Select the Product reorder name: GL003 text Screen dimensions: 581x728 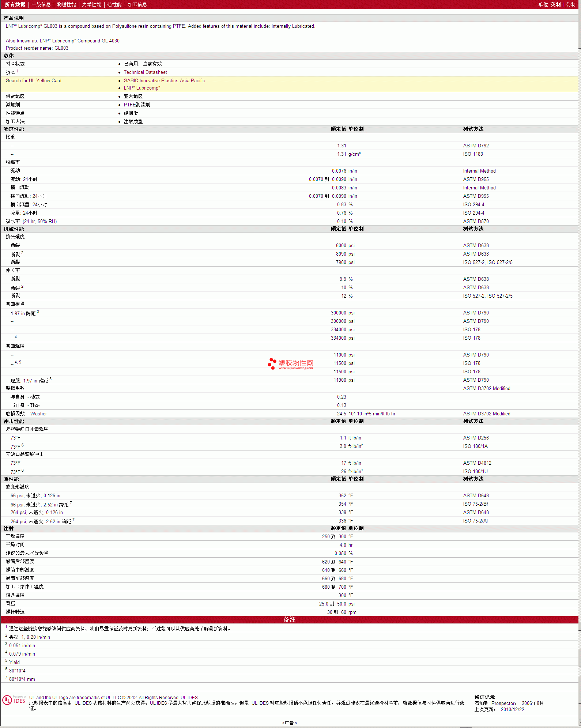[37, 48]
